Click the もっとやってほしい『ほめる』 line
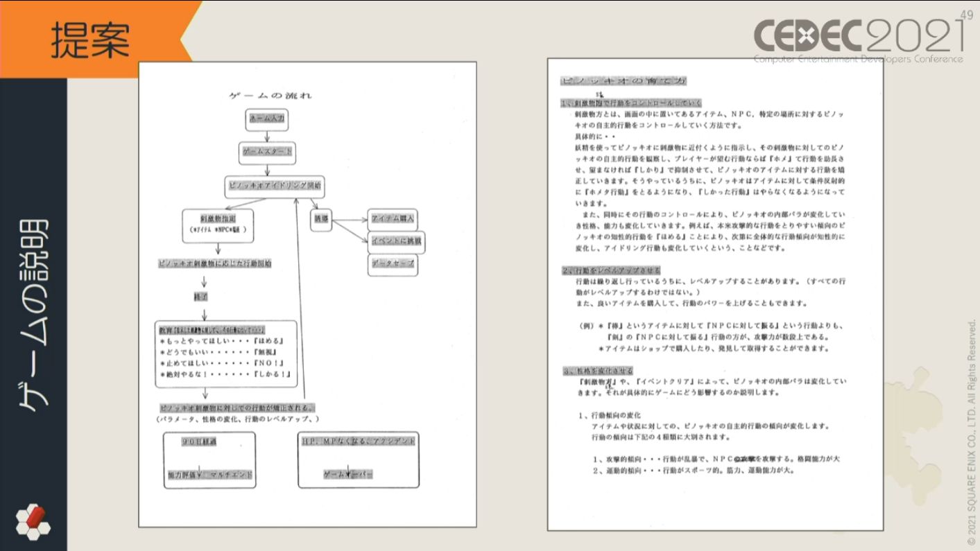 pos(223,342)
